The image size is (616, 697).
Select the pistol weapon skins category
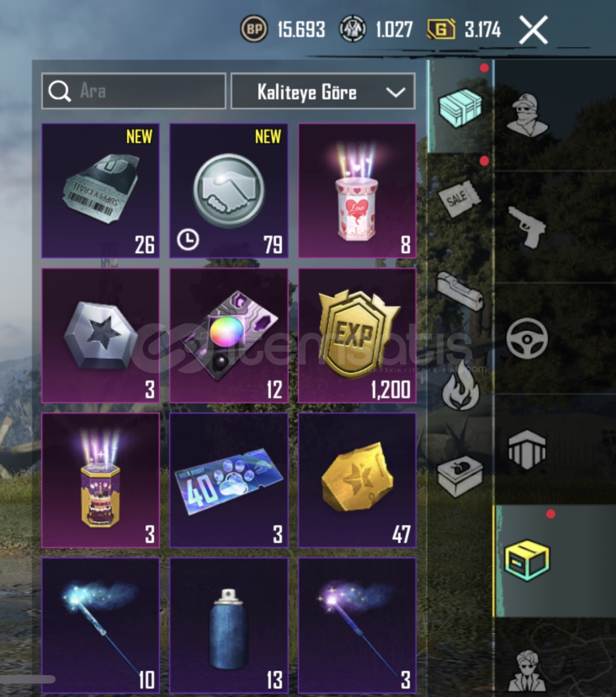(527, 227)
